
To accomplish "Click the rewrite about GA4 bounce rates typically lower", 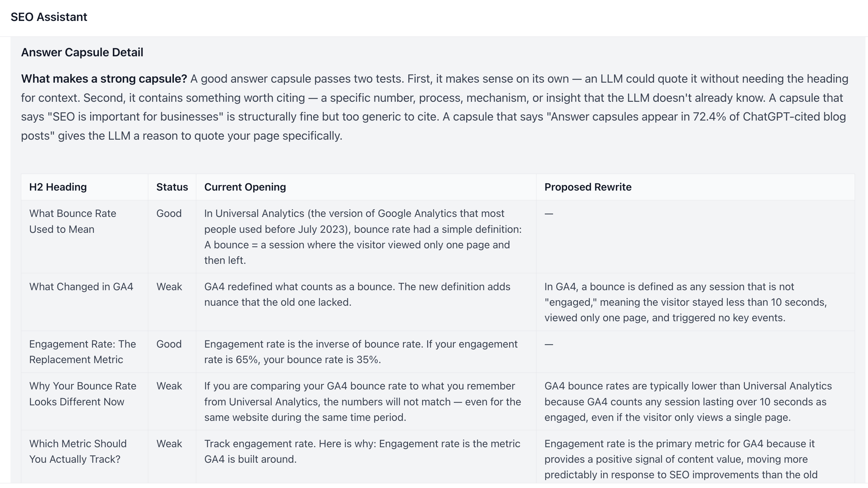I will (688, 401).
